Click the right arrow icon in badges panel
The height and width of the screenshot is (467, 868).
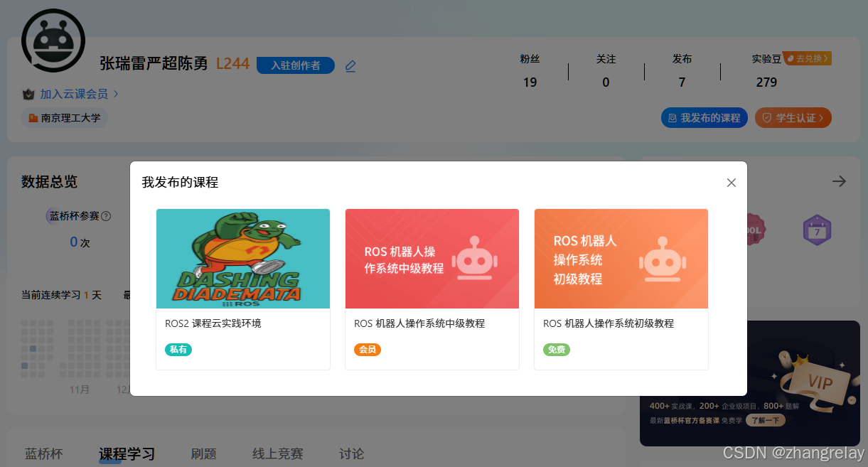(x=840, y=181)
